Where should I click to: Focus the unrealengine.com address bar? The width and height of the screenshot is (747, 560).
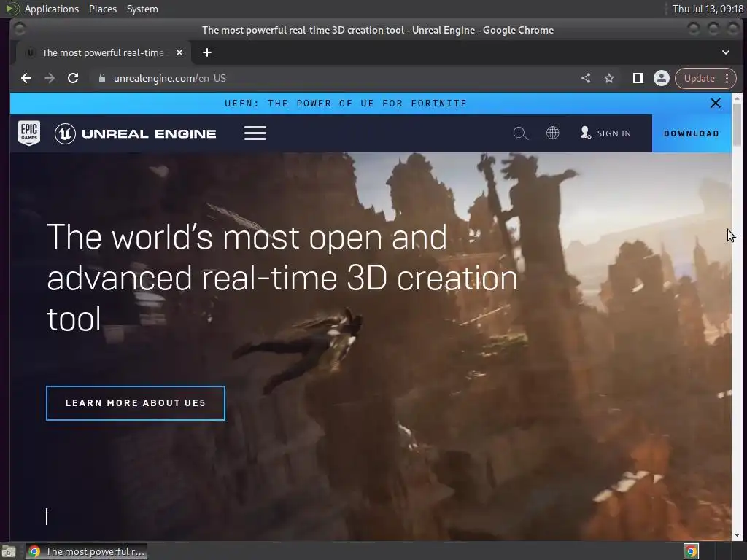click(333, 78)
